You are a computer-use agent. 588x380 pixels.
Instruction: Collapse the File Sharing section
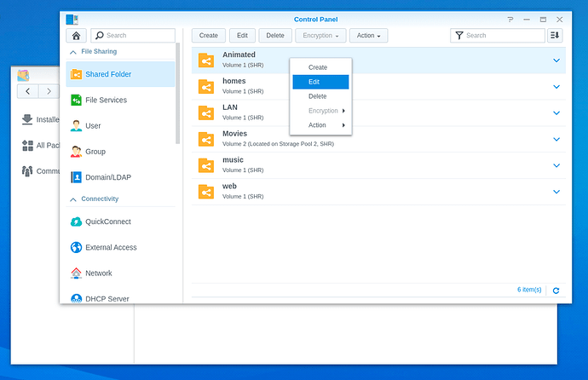73,52
